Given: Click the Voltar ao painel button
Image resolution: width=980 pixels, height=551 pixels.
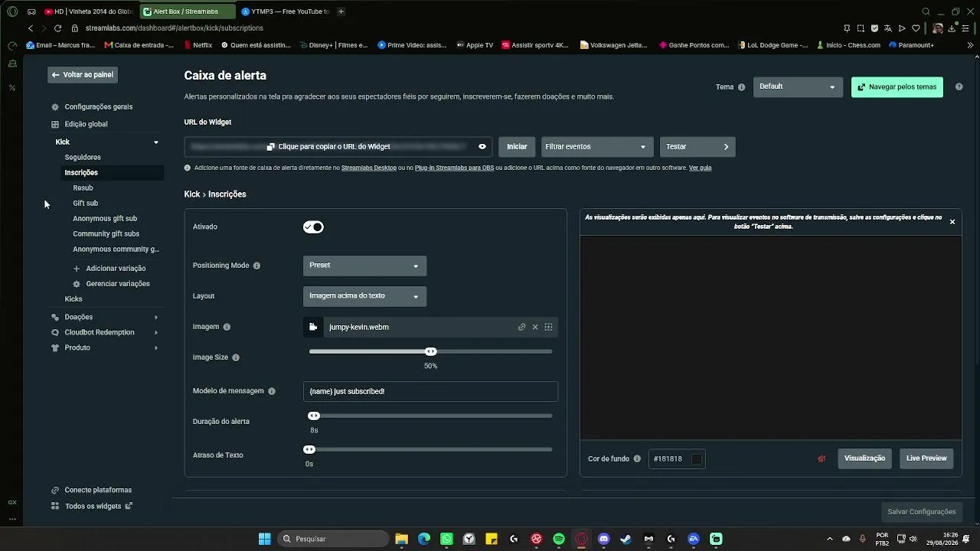Looking at the screenshot, I should 83,75.
